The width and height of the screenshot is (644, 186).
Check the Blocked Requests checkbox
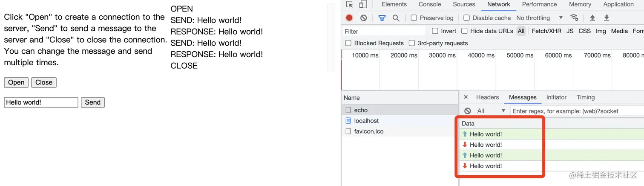click(348, 43)
